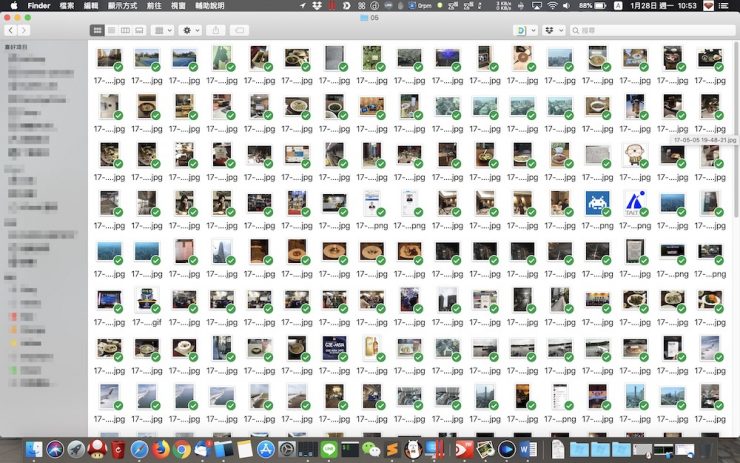
Task: Switch to icon view mode
Action: 97,31
